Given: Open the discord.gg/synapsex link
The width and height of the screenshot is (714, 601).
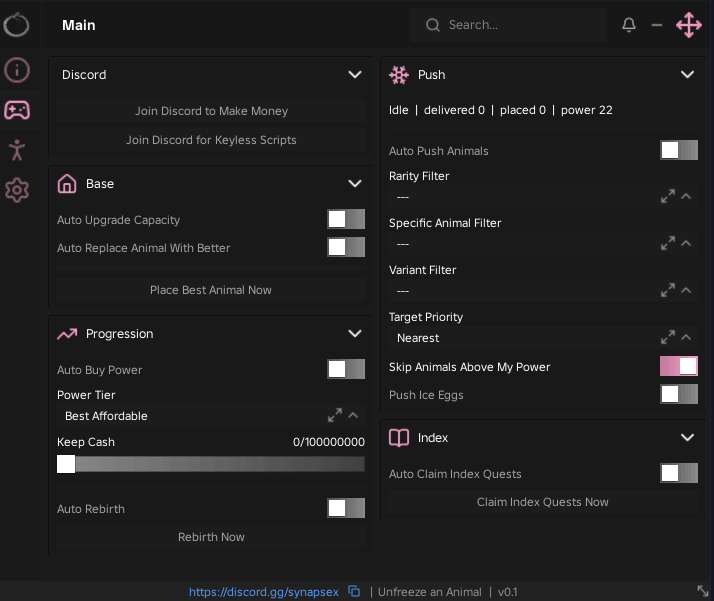Looking at the screenshot, I should point(264,592).
